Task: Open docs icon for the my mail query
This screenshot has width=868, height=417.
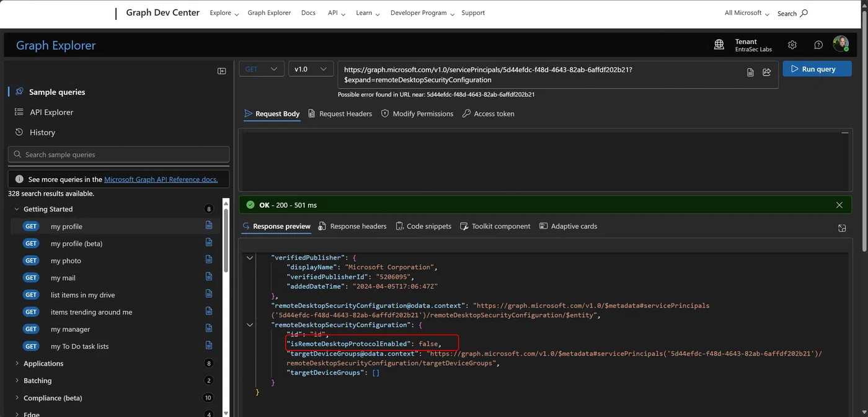Action: 209,277
